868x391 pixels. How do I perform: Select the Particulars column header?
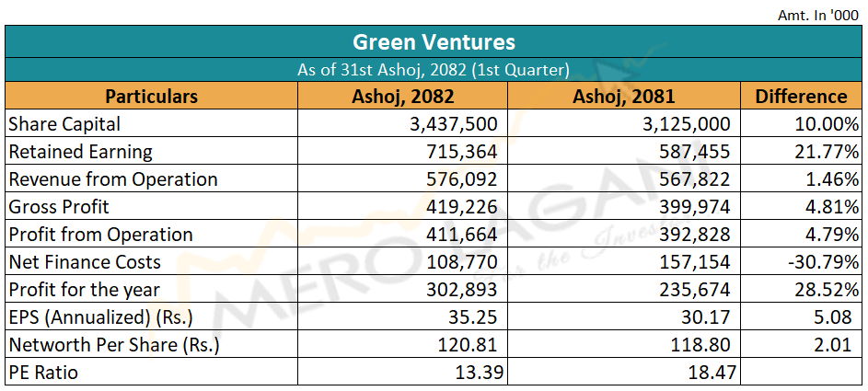click(x=151, y=97)
